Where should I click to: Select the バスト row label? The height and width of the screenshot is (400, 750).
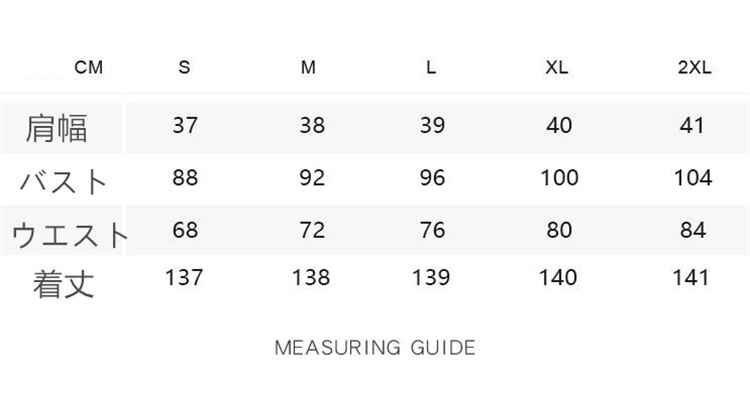[63, 181]
